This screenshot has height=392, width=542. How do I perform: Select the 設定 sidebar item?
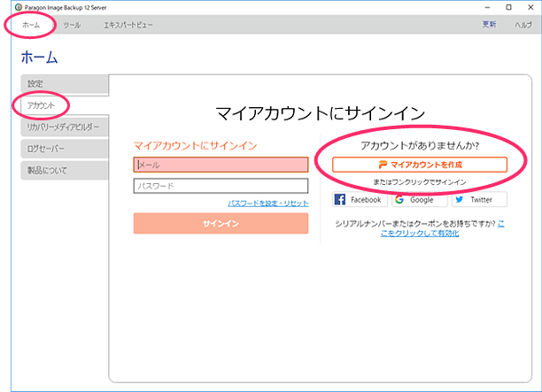[65, 83]
